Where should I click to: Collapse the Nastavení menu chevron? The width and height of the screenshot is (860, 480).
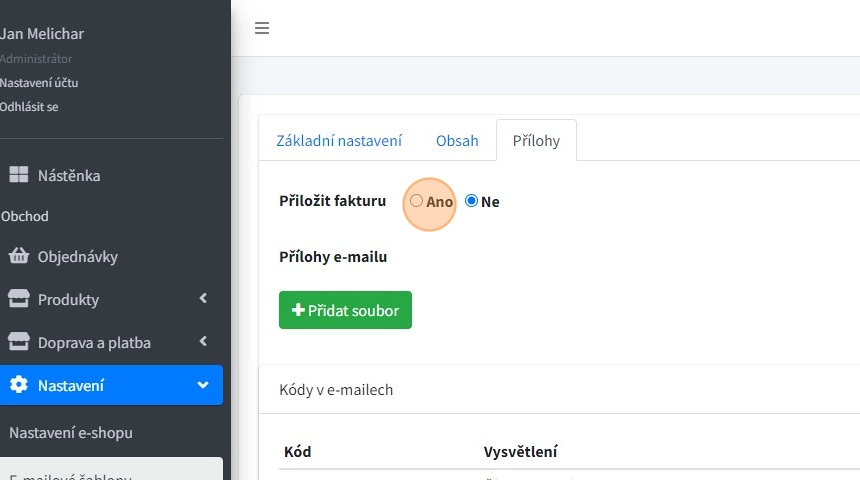[x=203, y=385]
